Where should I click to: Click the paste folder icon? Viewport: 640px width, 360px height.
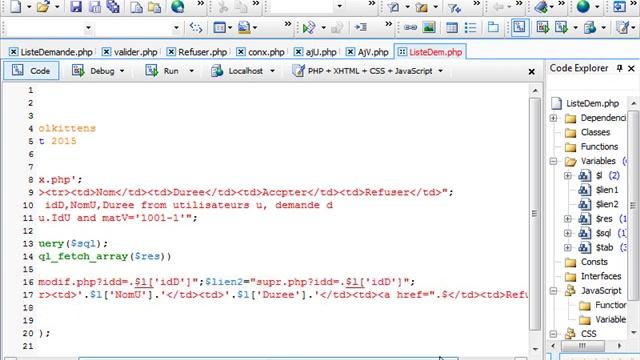pos(154,7)
